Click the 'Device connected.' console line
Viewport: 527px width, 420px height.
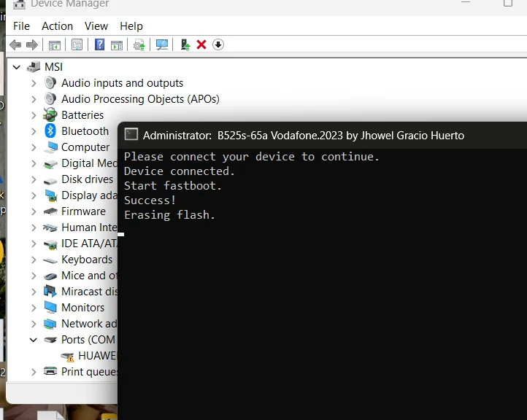(x=179, y=171)
